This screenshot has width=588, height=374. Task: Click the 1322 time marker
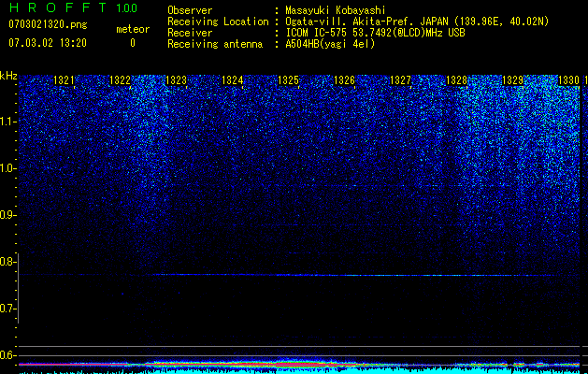(120, 79)
